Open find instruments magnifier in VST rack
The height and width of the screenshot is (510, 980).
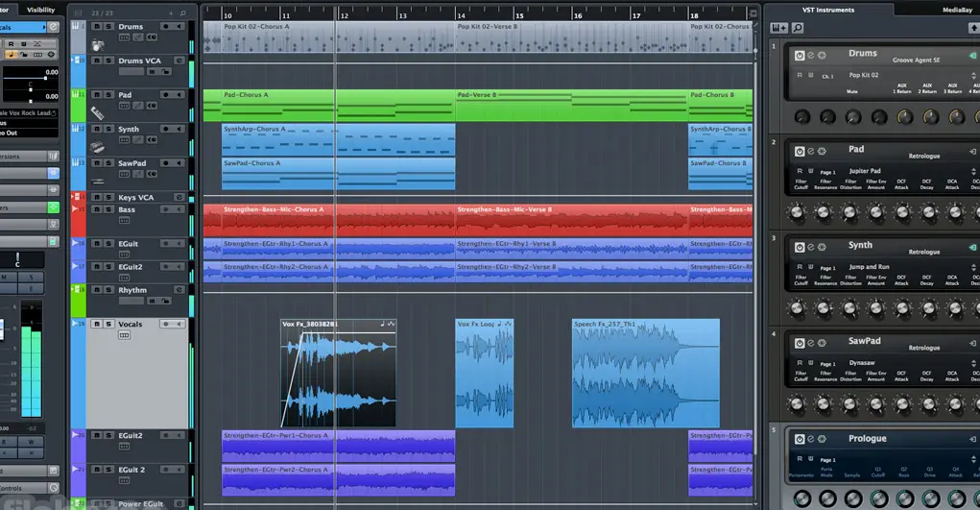(x=798, y=28)
